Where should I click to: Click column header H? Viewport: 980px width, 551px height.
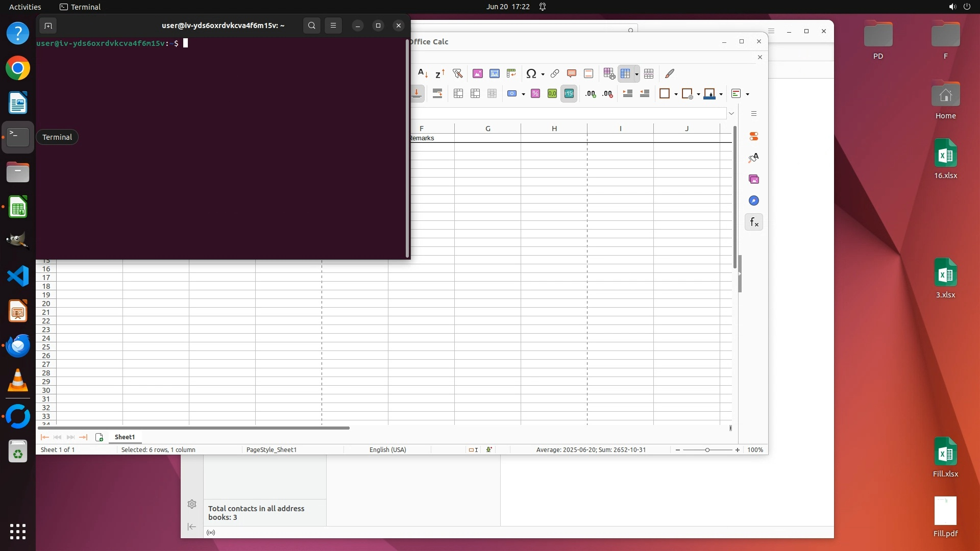point(554,129)
